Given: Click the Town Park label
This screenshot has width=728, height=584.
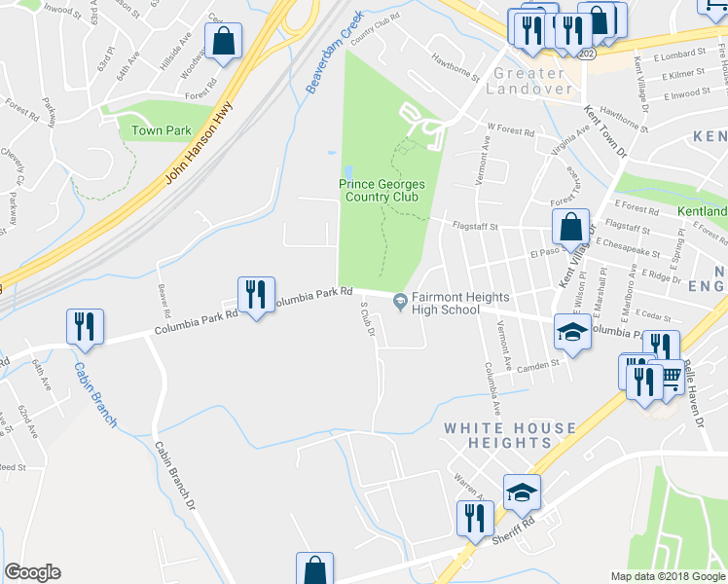Looking at the screenshot, I should 162,130.
